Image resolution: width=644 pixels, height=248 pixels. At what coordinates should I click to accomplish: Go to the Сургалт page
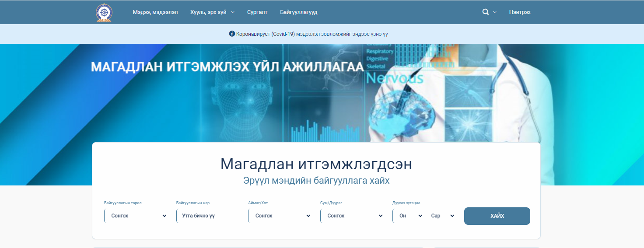(257, 12)
